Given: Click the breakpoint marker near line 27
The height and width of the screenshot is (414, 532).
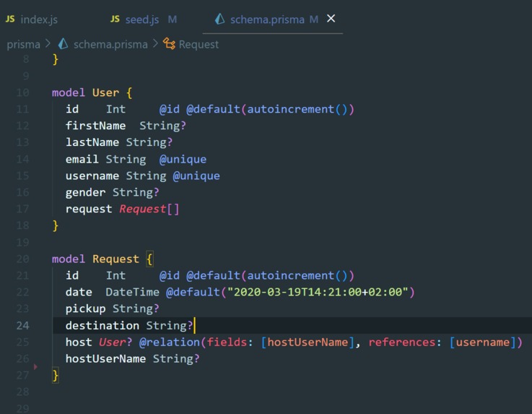Looking at the screenshot, I should click(x=35, y=367).
